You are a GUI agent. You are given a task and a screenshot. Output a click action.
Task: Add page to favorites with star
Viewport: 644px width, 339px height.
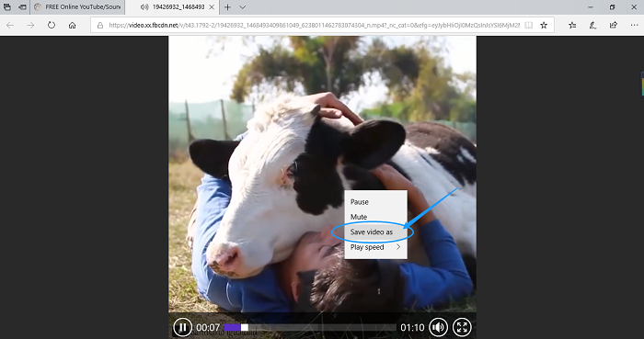point(544,25)
